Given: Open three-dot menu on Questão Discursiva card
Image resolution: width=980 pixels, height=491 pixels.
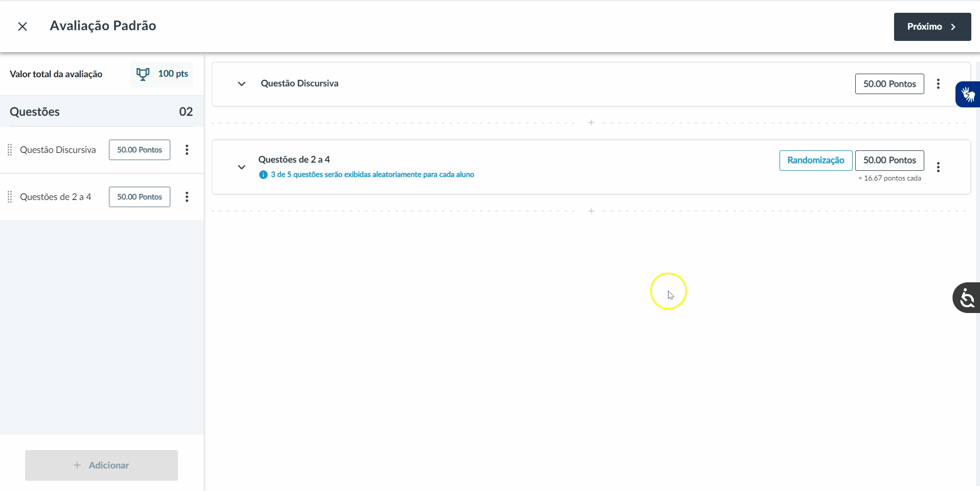Looking at the screenshot, I should click(x=938, y=84).
